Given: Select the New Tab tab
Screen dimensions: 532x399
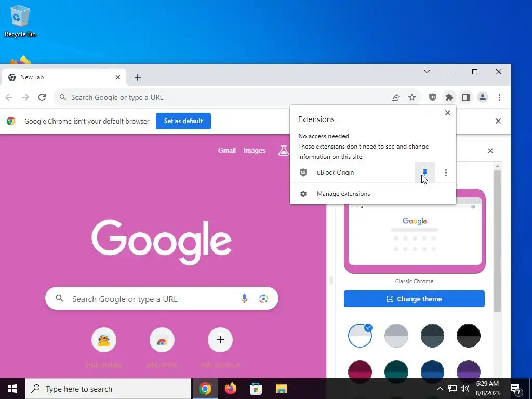Looking at the screenshot, I should (64, 77).
